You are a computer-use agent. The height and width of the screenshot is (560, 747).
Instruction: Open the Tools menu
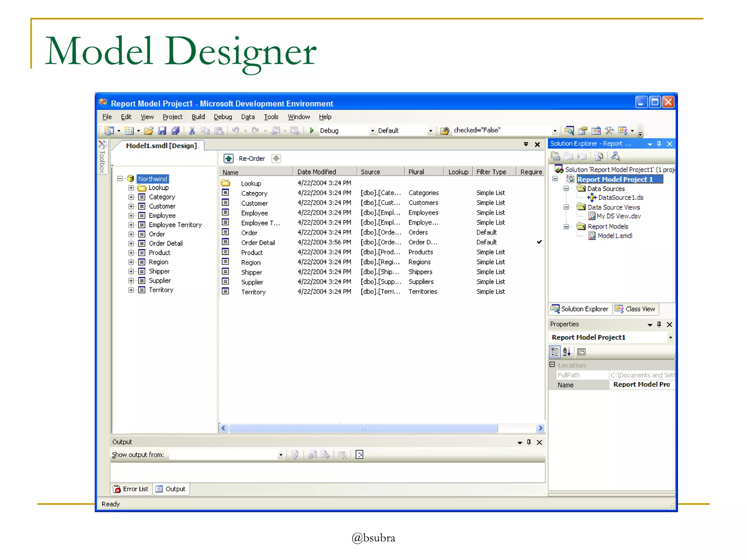coord(271,117)
